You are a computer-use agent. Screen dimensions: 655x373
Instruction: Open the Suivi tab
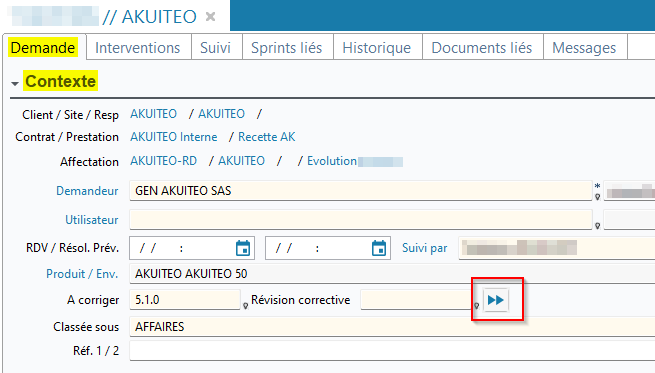[x=216, y=48]
